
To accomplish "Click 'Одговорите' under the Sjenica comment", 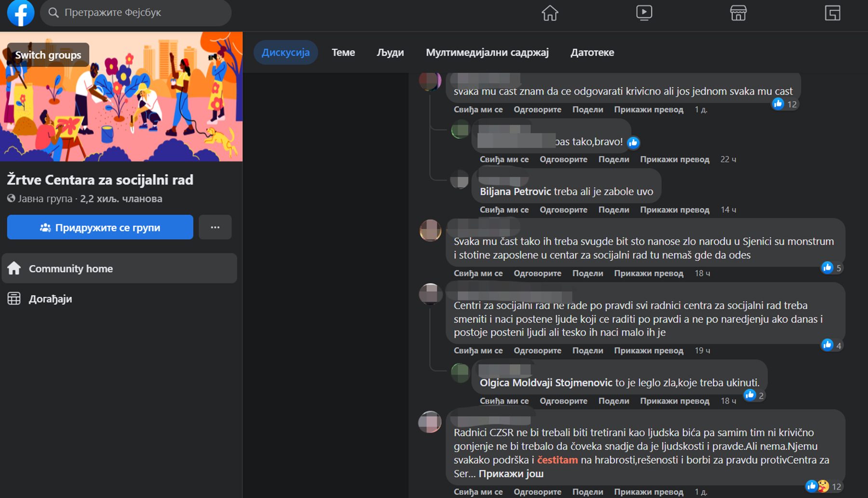I will [537, 273].
